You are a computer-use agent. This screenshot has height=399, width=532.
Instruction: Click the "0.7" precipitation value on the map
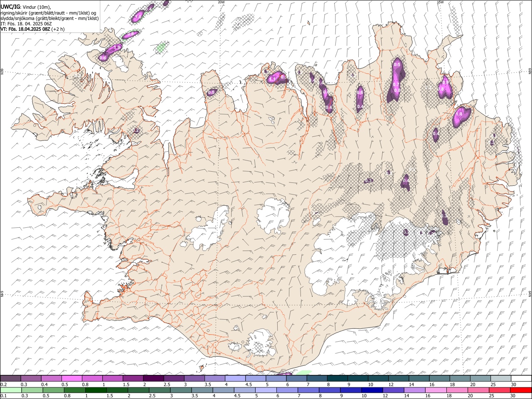[x=397, y=84]
